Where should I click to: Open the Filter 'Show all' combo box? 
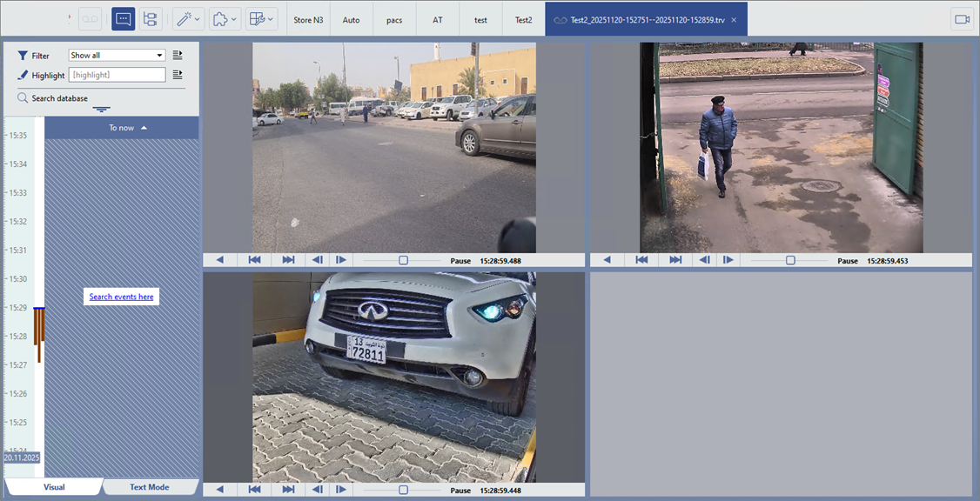[117, 56]
